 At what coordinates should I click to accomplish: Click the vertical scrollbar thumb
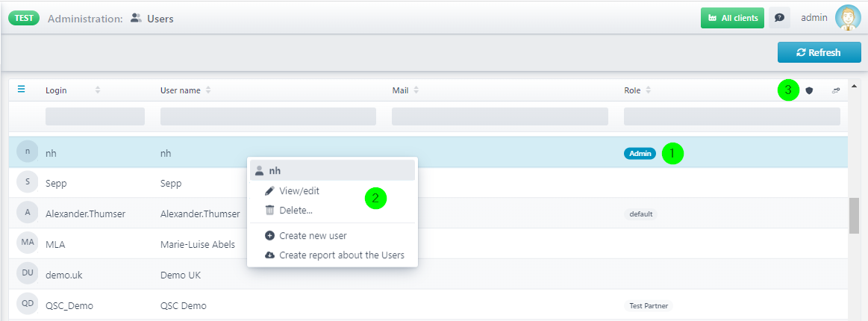click(854, 216)
